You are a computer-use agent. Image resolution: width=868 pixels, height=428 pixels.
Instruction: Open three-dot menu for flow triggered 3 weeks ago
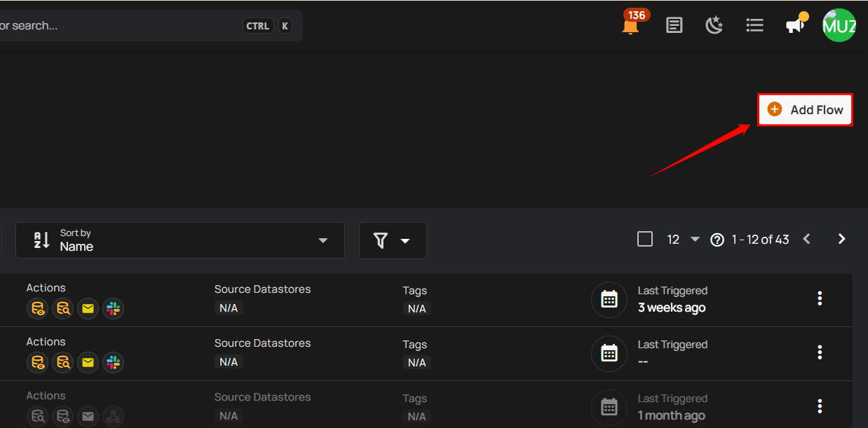pyautogui.click(x=820, y=299)
